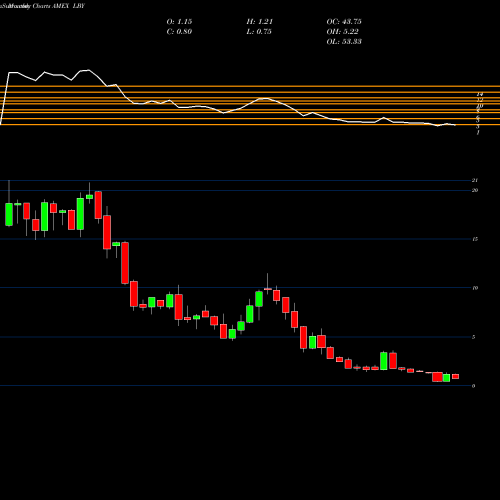Click the candlestick price axis label '15'
The width and height of the screenshot is (500, 500).
click(475, 239)
